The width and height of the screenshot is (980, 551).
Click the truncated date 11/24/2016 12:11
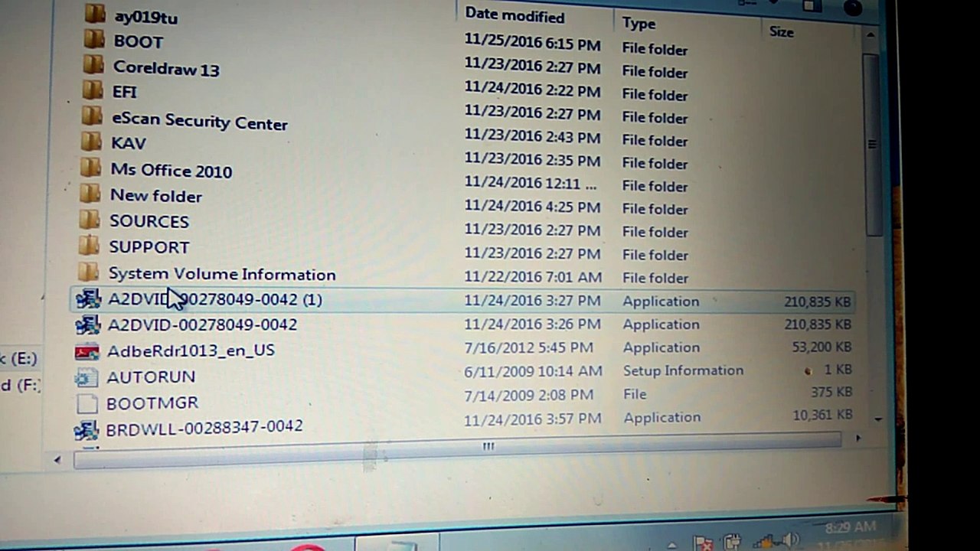(530, 183)
